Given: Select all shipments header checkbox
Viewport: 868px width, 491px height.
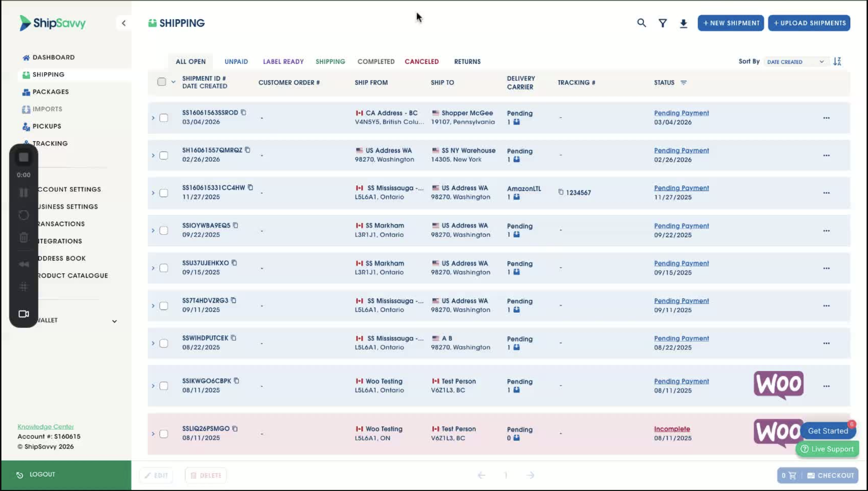Looking at the screenshot, I should tap(161, 82).
